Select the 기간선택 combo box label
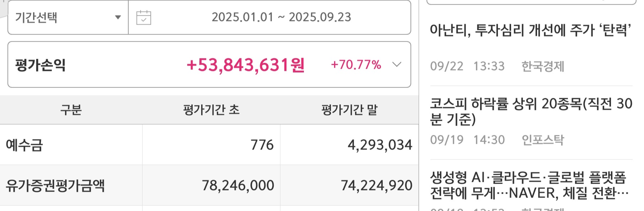 tap(36, 17)
